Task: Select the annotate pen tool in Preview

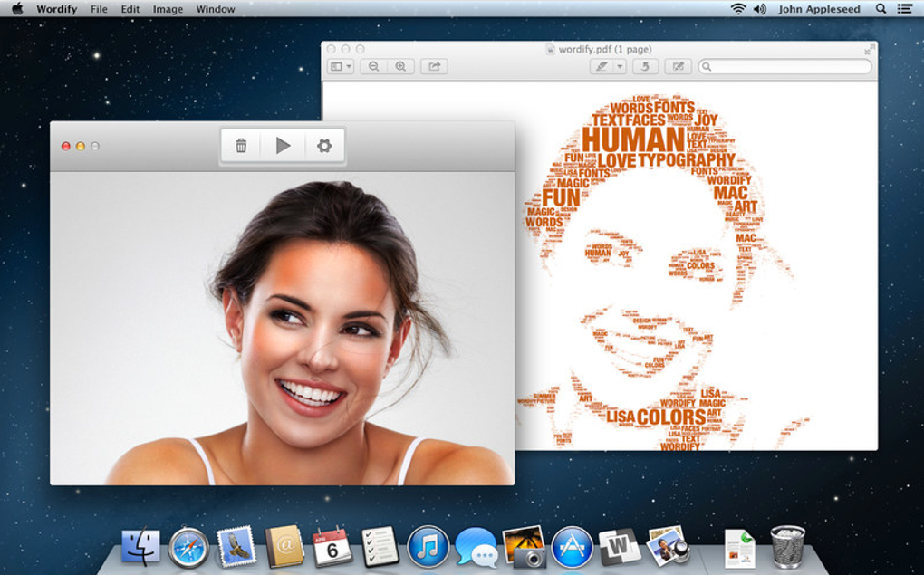Action: click(602, 67)
